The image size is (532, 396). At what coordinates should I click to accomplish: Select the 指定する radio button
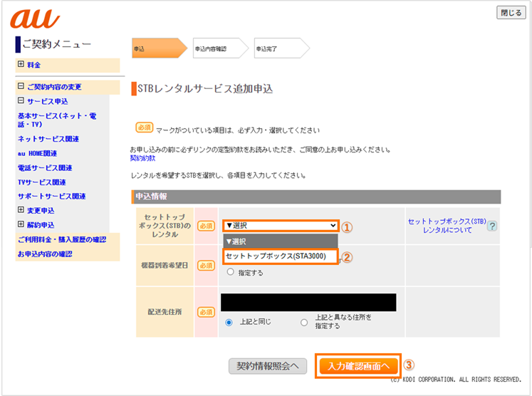coord(230,272)
